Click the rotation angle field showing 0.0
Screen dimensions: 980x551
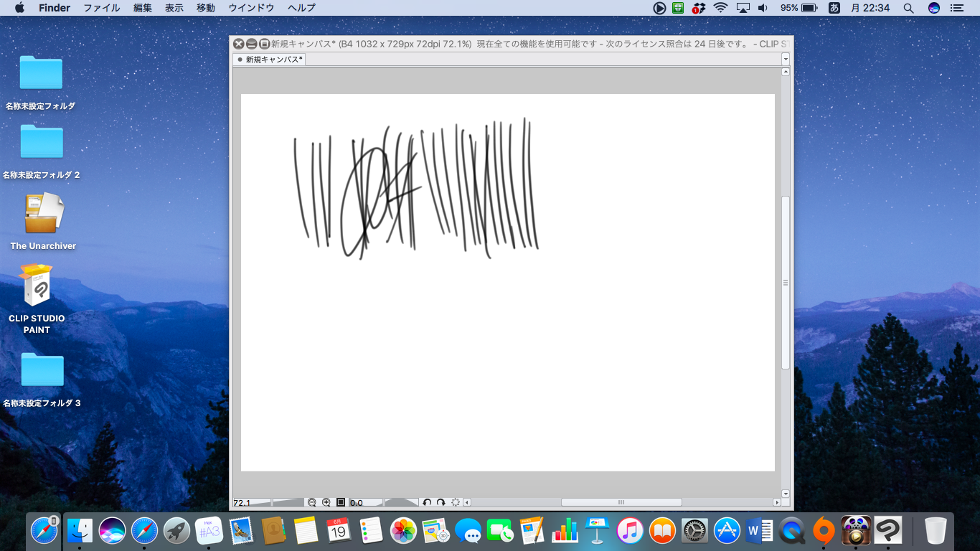coord(365,502)
